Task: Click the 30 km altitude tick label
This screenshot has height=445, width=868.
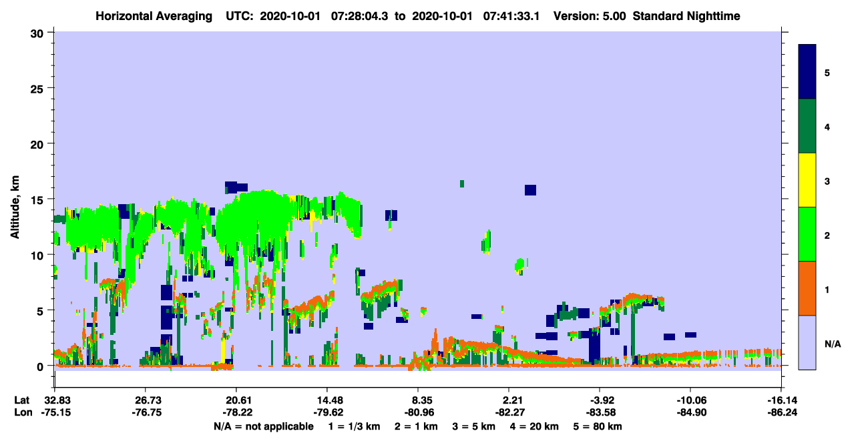Action: [38, 33]
